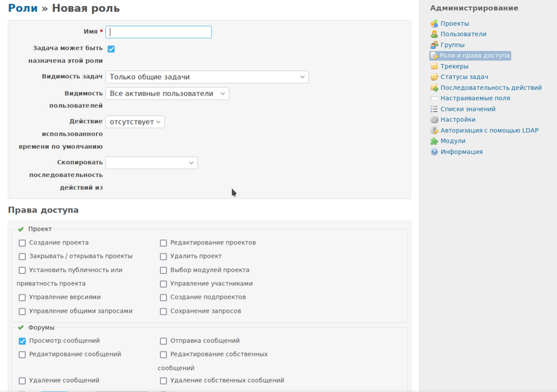557x392 pixels.
Task: Click the Трекеры icon
Action: click(434, 66)
